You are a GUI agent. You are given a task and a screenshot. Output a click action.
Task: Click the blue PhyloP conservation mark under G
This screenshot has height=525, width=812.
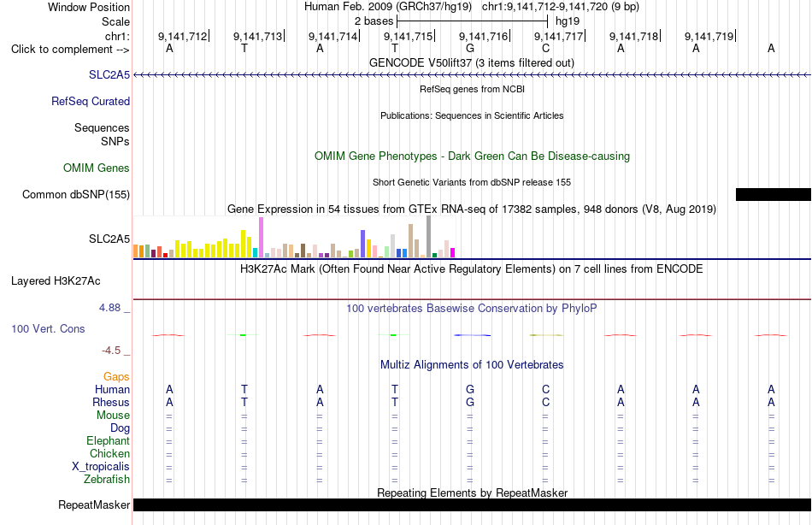coord(472,335)
